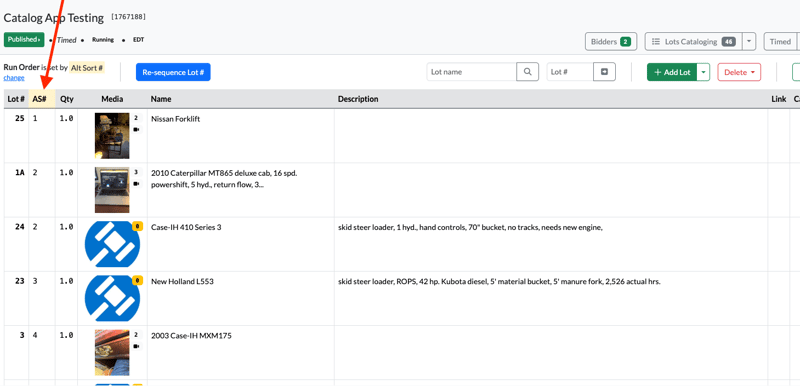This screenshot has height=386, width=800.
Task: Click the Bidders button
Action: coord(611,42)
